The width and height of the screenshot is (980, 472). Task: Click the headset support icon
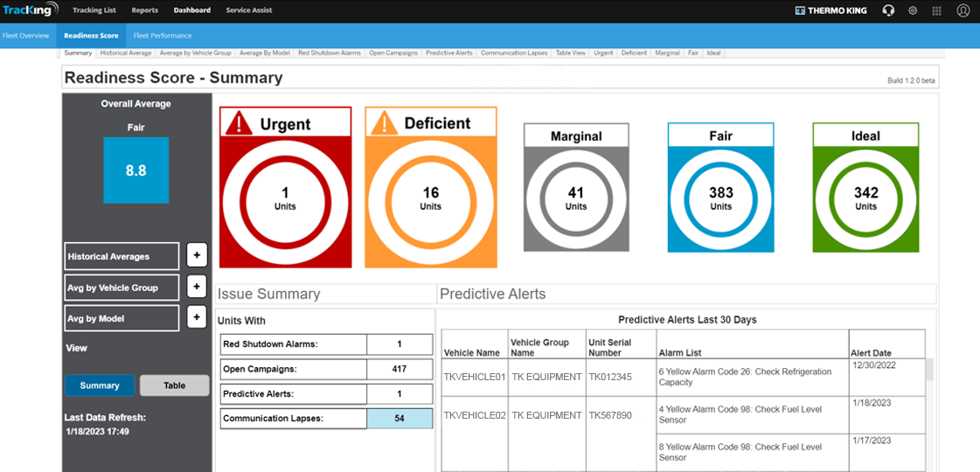pyautogui.click(x=888, y=10)
